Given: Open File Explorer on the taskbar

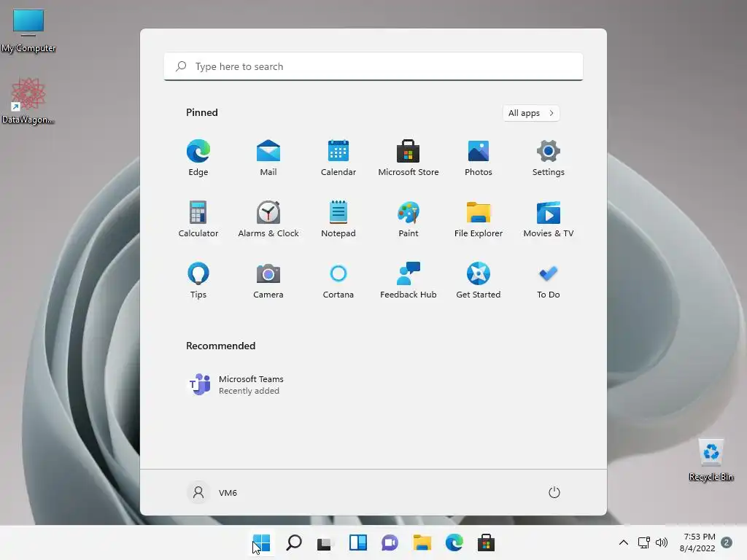Looking at the screenshot, I should pyautogui.click(x=422, y=542).
